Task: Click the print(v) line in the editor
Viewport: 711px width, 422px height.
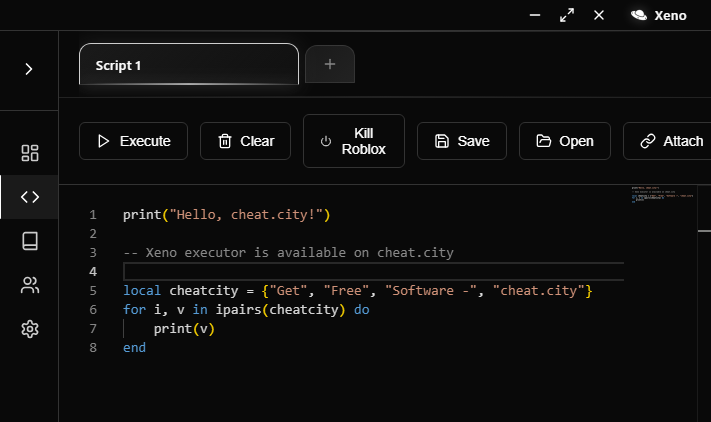Action: coord(184,329)
